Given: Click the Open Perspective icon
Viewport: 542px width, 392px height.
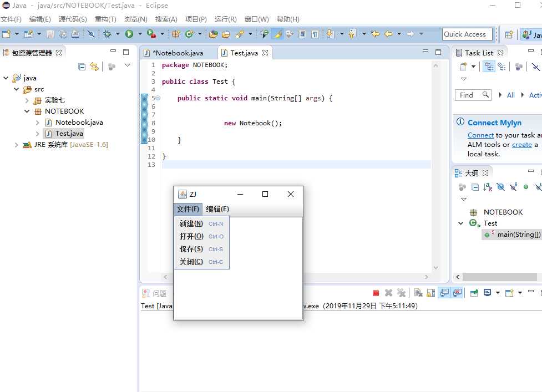Looking at the screenshot, I should [x=509, y=34].
